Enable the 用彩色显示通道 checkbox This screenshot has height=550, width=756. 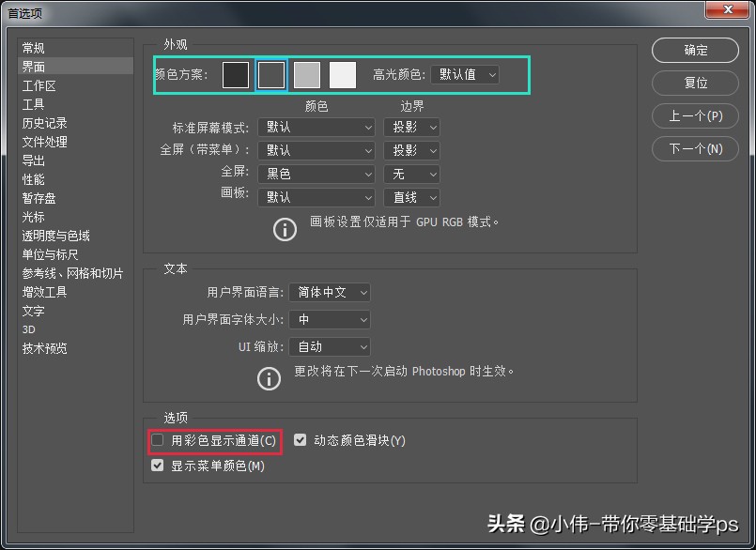157,439
